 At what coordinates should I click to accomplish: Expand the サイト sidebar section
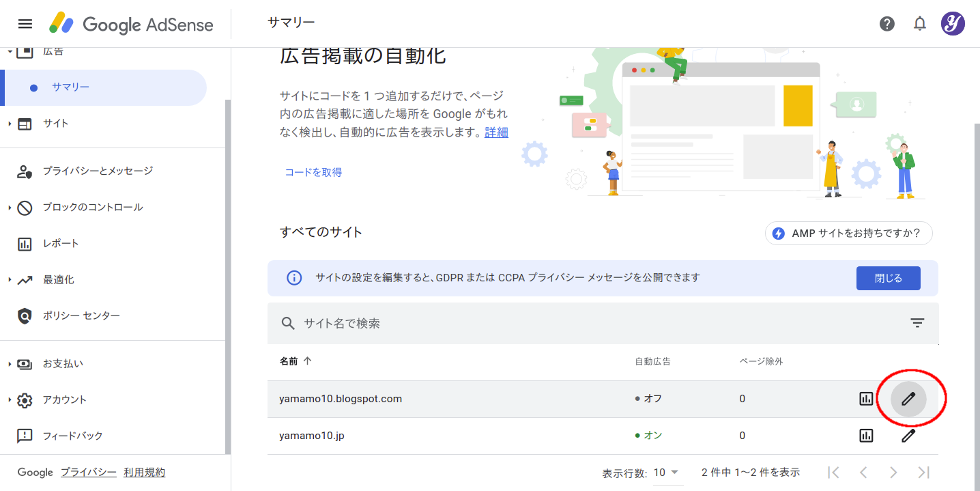(x=10, y=124)
